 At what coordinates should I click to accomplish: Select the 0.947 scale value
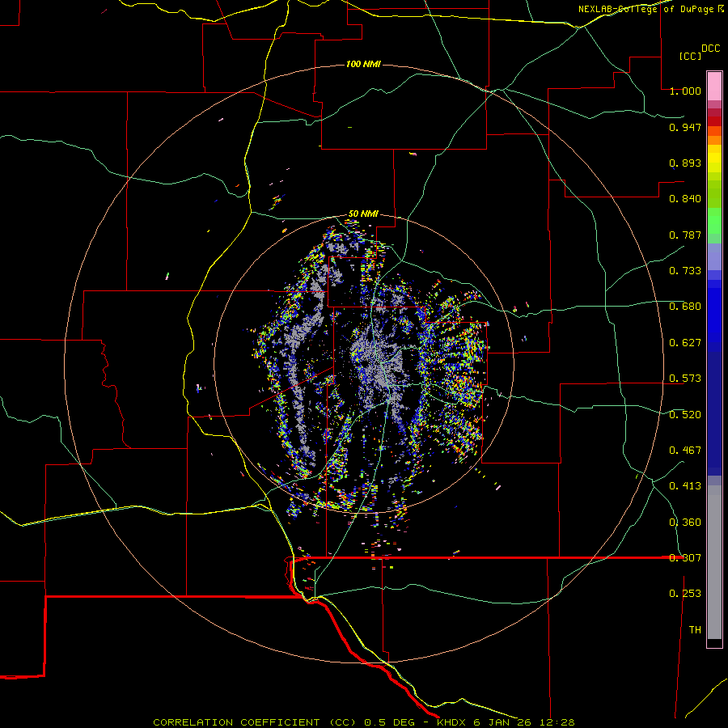point(685,127)
